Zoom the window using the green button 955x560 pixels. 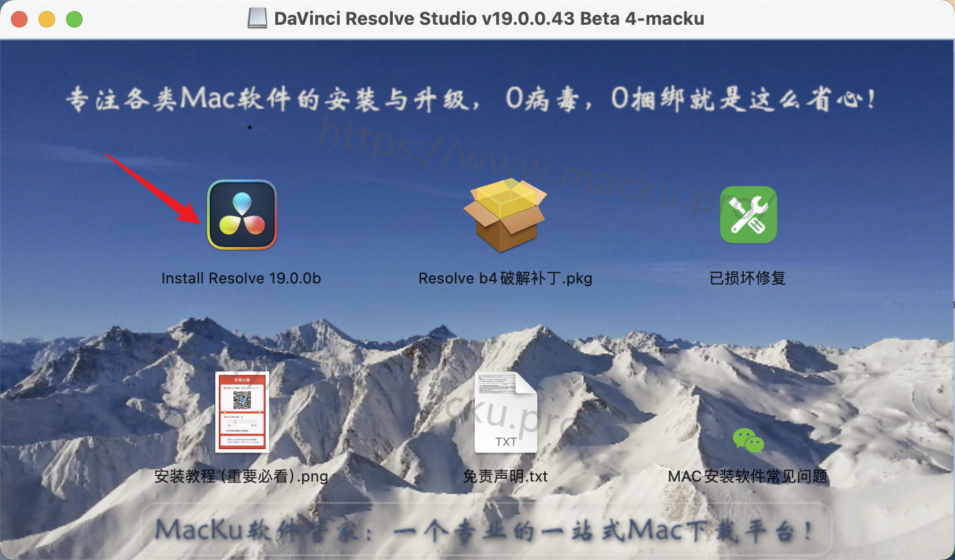(x=74, y=19)
